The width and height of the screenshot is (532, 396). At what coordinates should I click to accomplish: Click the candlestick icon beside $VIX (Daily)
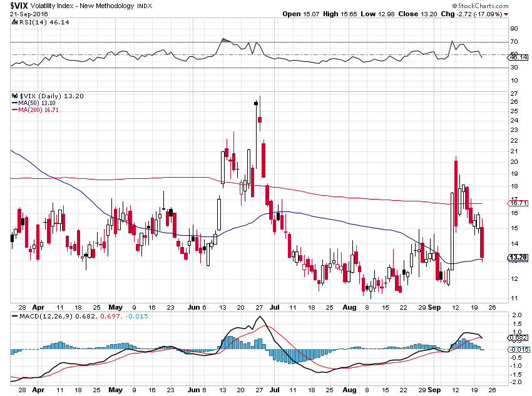(x=14, y=96)
